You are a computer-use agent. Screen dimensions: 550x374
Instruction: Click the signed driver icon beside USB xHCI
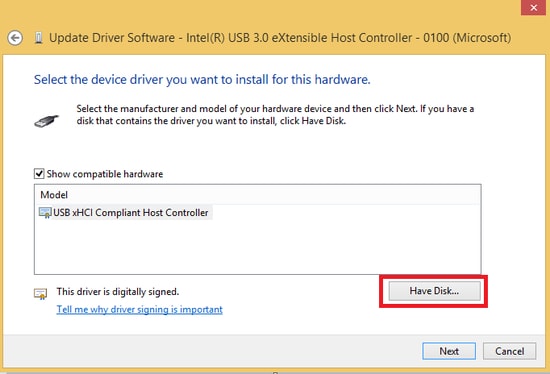click(x=45, y=213)
